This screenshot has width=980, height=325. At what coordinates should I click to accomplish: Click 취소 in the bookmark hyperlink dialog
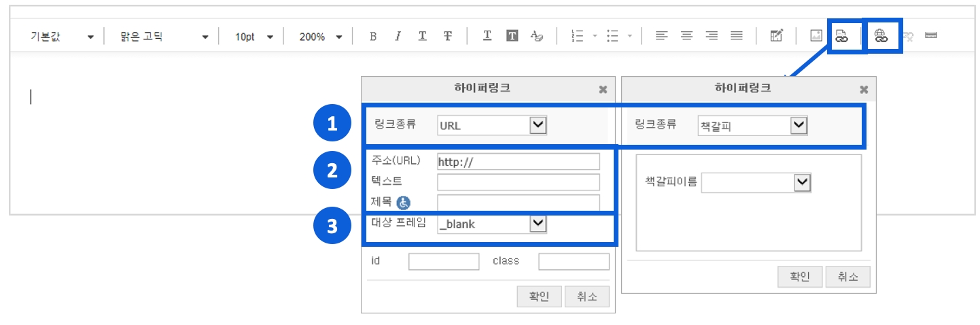tap(847, 277)
